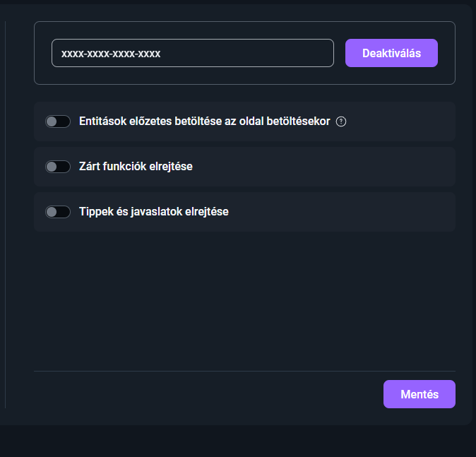
Task: Click the Entitások előzetes betöltése label text
Action: [x=205, y=121]
